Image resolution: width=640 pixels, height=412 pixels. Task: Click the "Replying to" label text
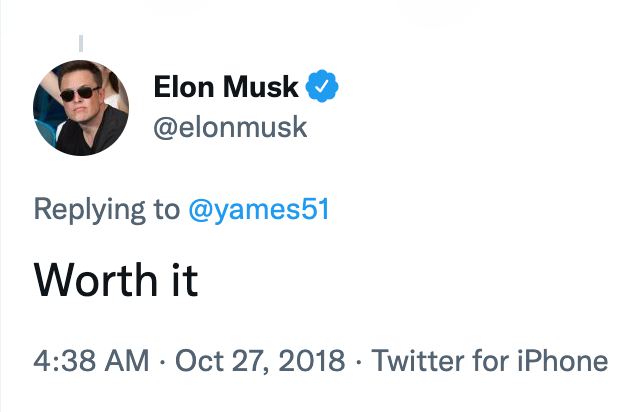point(108,209)
